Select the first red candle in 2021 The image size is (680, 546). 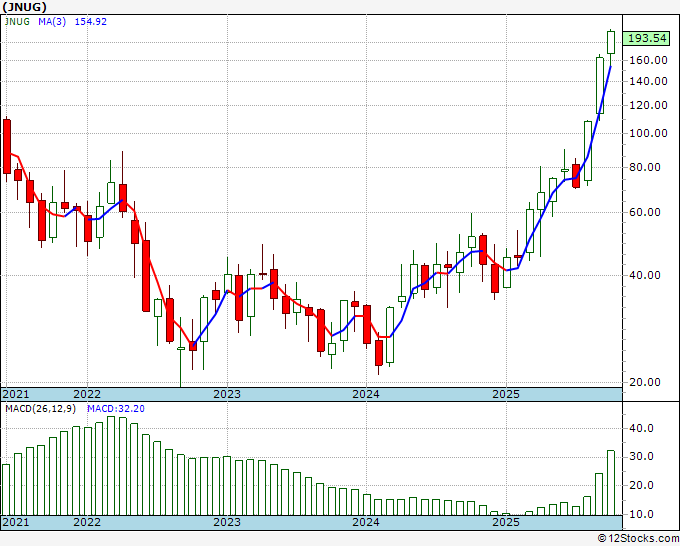pyautogui.click(x=7, y=146)
